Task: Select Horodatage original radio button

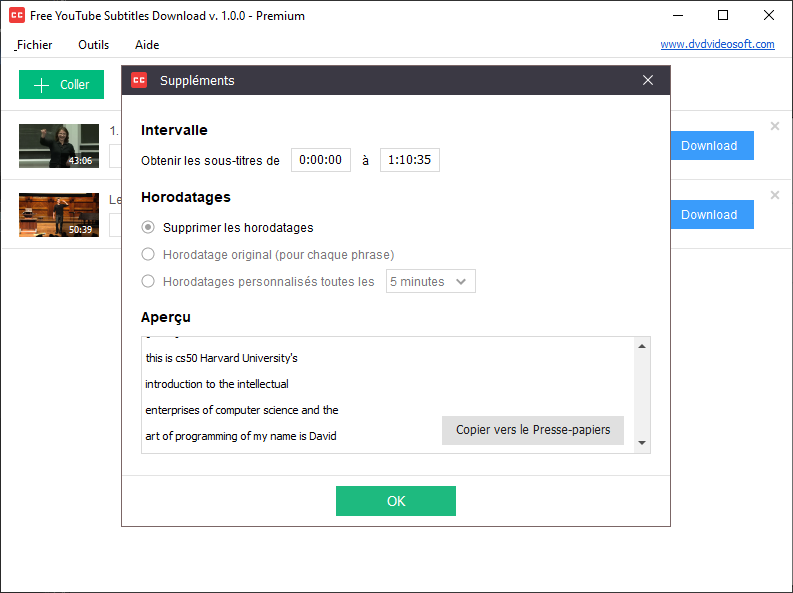Action: coord(148,254)
